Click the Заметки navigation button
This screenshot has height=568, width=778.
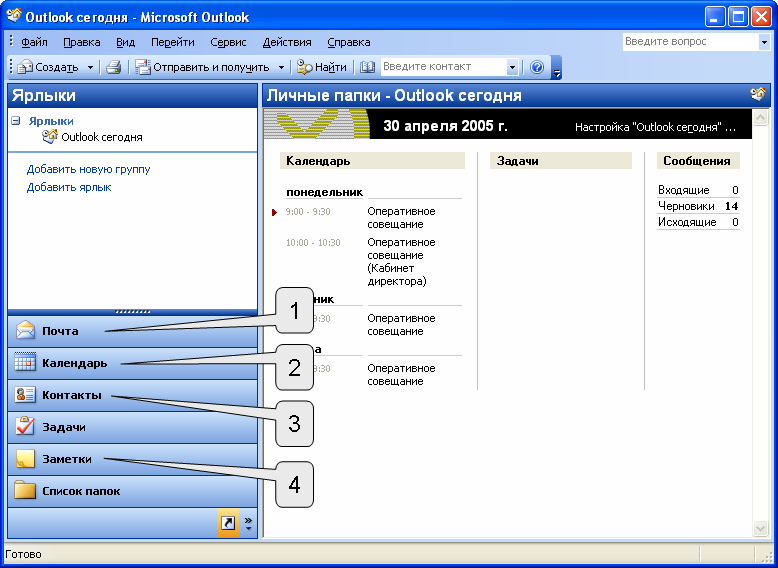click(132, 459)
